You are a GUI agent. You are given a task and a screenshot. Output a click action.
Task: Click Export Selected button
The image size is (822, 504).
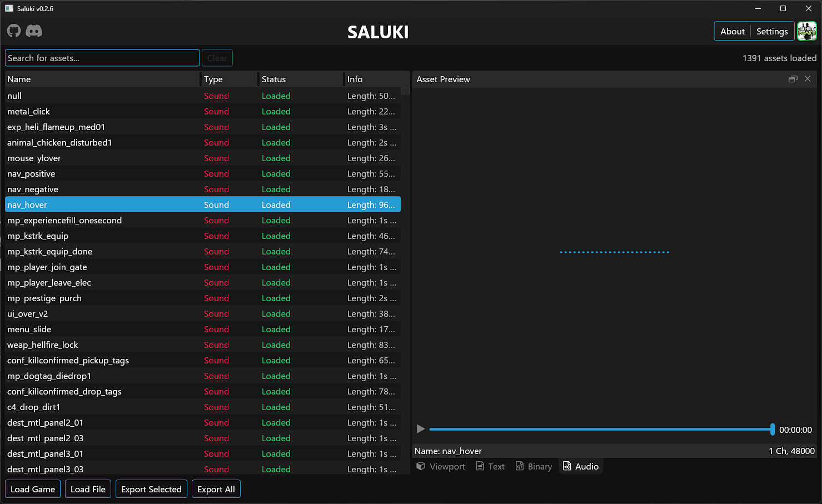[151, 489]
